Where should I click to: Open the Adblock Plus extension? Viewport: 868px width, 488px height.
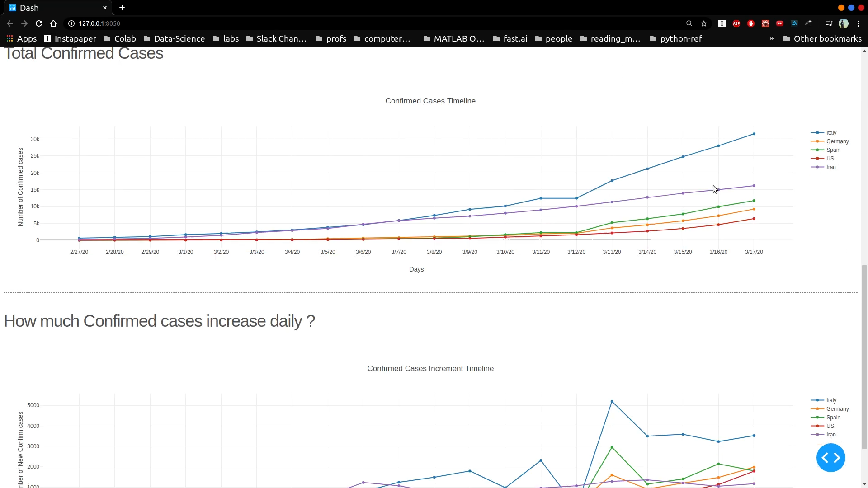click(736, 23)
